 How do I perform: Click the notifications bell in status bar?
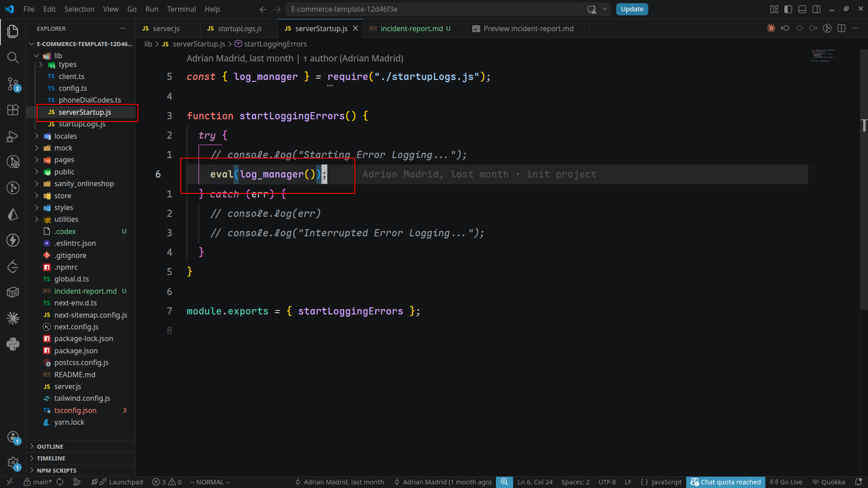point(859,482)
